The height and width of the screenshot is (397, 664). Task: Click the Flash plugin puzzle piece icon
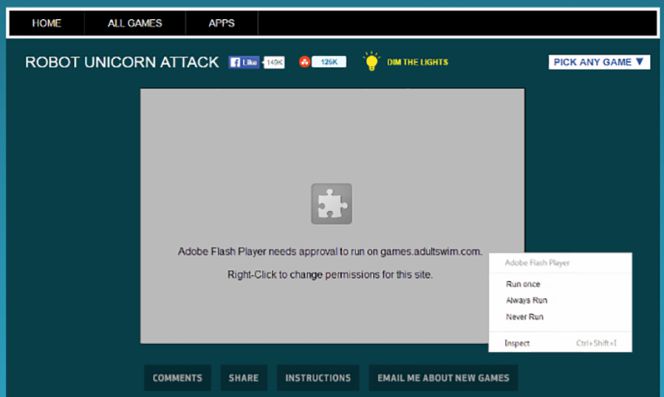tap(332, 204)
